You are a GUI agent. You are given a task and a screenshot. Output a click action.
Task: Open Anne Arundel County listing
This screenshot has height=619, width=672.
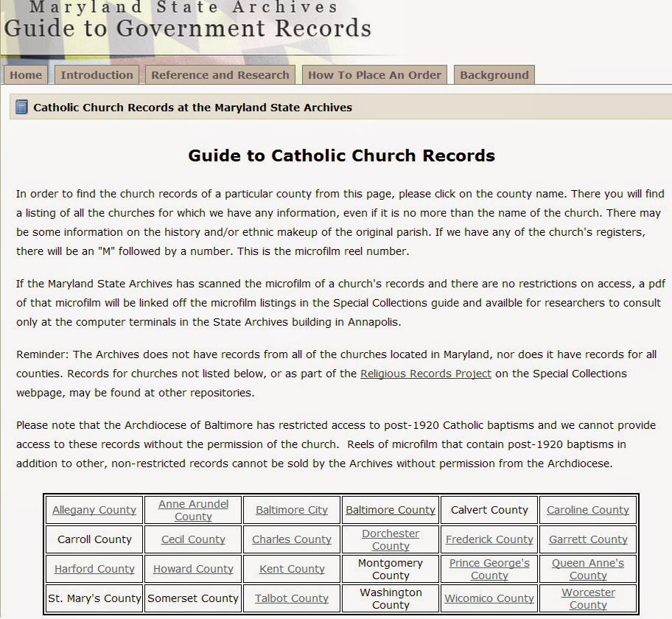pos(193,509)
